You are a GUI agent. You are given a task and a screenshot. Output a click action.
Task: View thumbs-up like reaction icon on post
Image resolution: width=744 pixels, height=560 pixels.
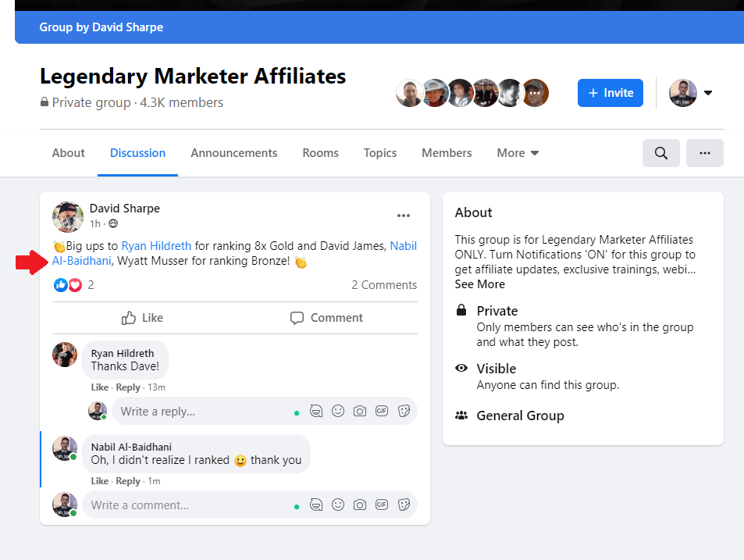(x=61, y=285)
